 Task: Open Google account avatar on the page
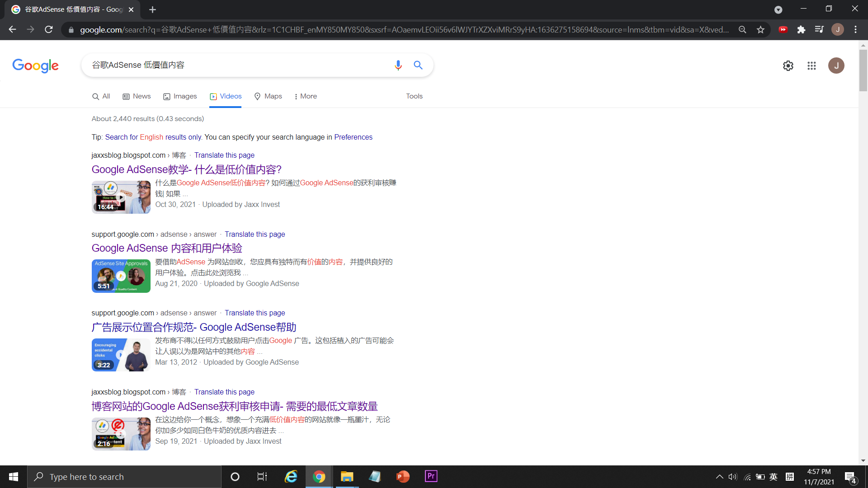coord(836,66)
